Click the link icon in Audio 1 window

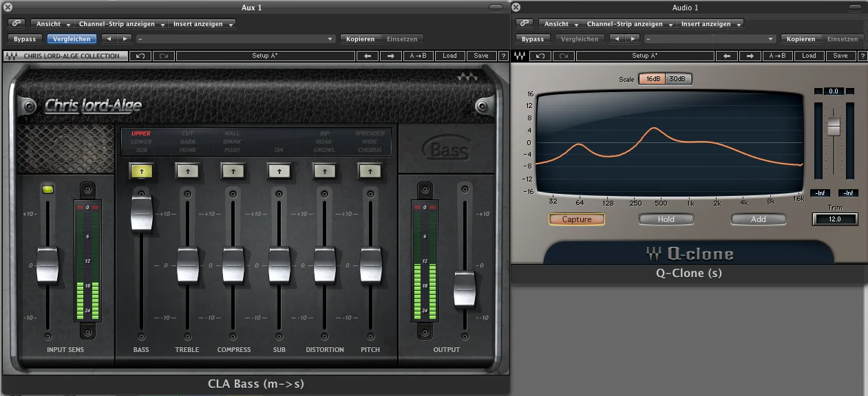tap(525, 23)
